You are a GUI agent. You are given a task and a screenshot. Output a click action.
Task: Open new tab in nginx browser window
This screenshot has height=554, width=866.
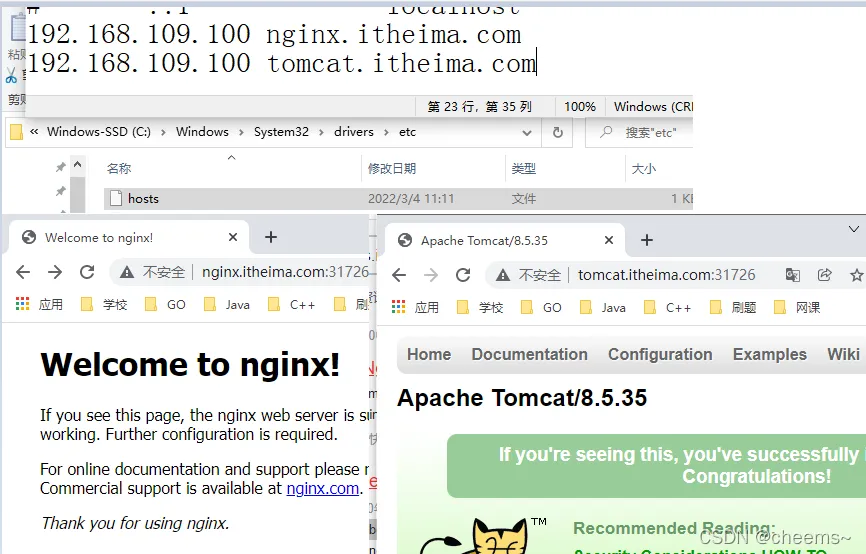(x=271, y=238)
